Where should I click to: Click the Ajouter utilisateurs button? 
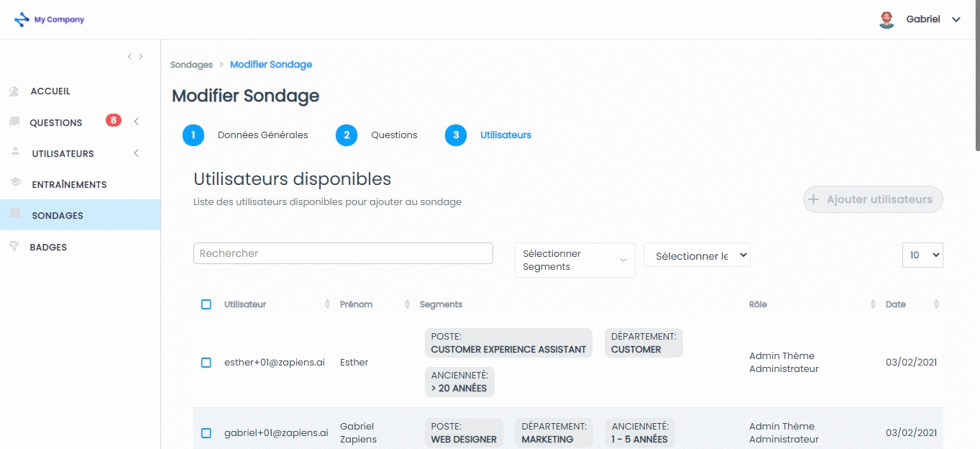(873, 199)
